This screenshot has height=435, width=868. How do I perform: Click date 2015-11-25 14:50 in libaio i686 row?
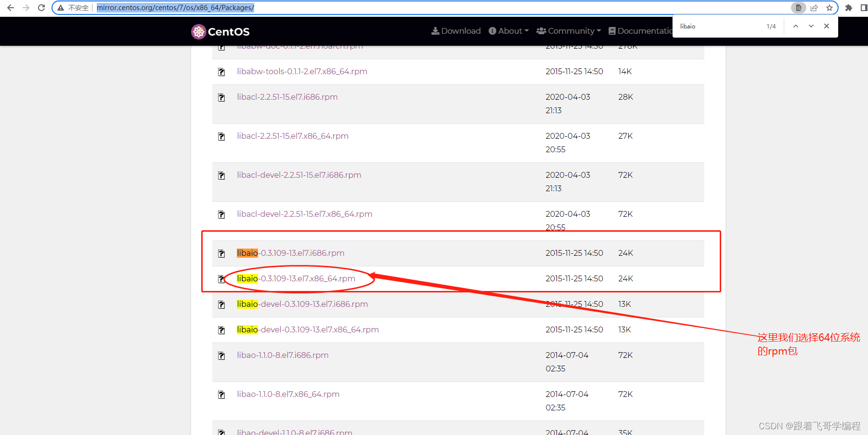pyautogui.click(x=574, y=253)
